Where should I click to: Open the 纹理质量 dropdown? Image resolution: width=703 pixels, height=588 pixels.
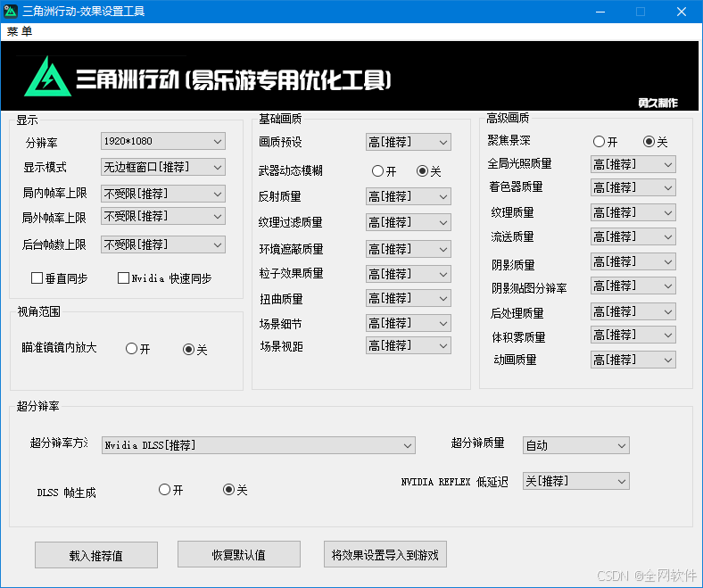tap(633, 212)
